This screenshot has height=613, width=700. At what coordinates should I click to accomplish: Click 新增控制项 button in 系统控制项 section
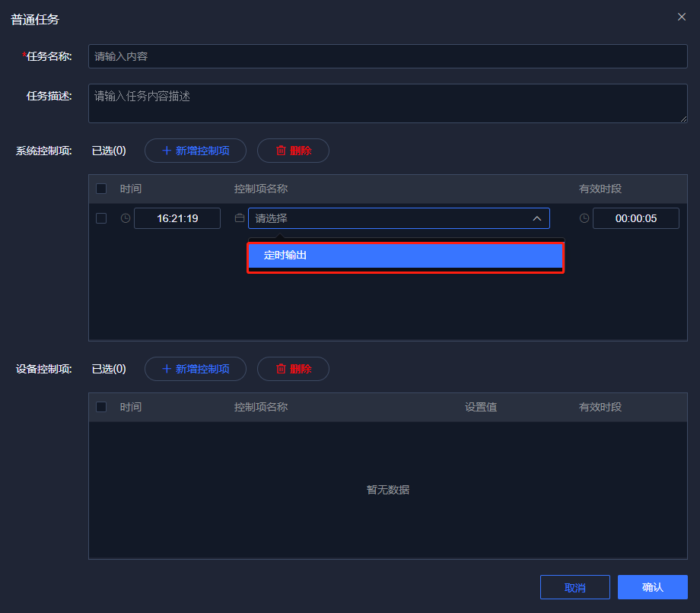pyautogui.click(x=196, y=151)
